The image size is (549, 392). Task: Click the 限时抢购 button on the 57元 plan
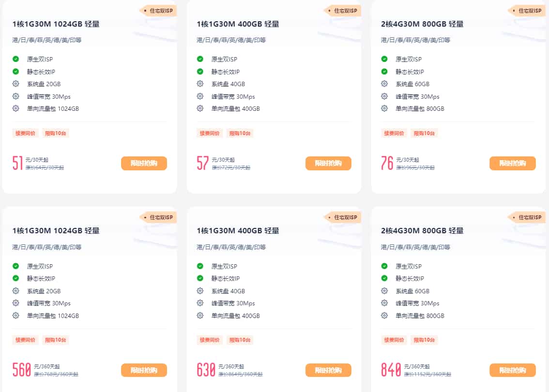point(328,163)
